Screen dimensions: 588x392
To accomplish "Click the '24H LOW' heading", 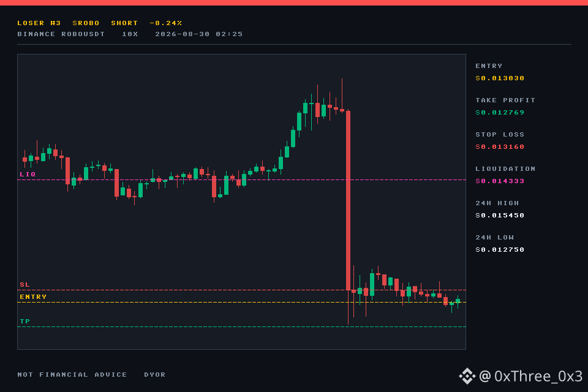I will click(495, 238).
